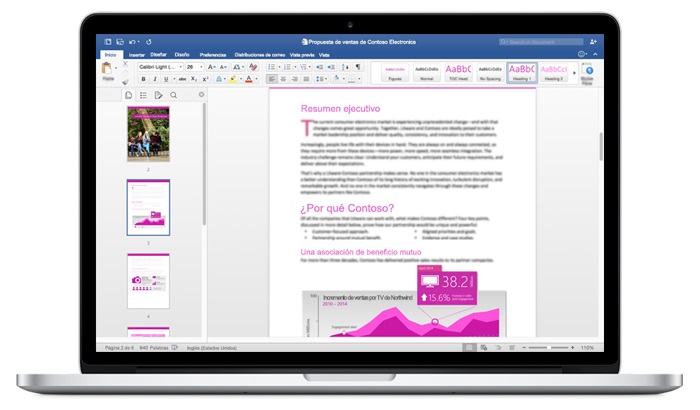Toggle Italic formatting
700x410 pixels.
point(154,79)
